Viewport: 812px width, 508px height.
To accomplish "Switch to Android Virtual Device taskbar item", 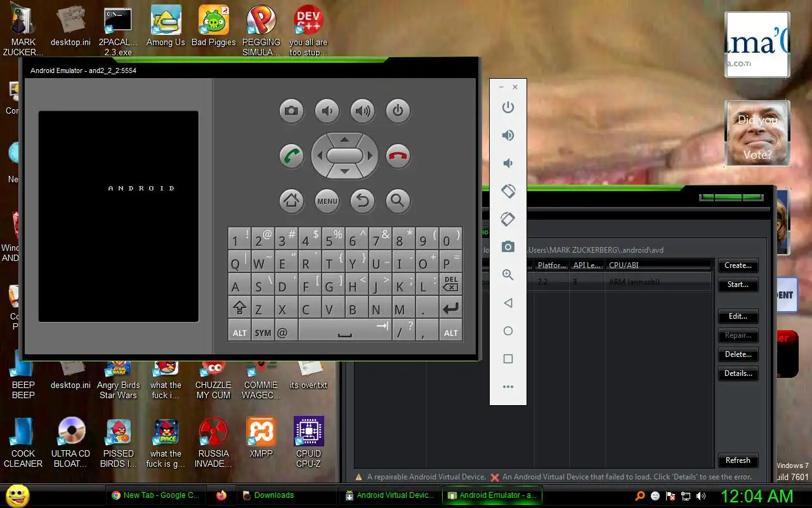I will click(389, 495).
